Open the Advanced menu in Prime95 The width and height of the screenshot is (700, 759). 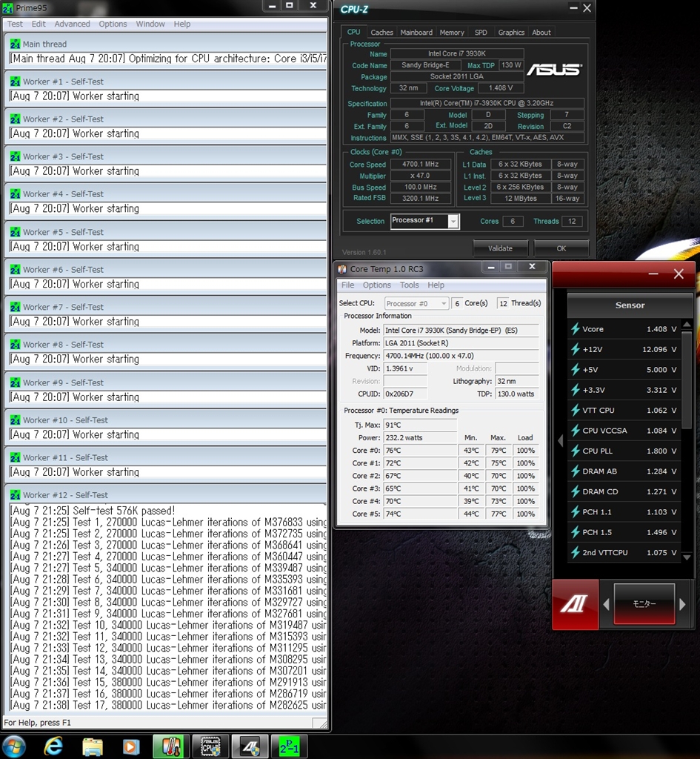[x=72, y=24]
